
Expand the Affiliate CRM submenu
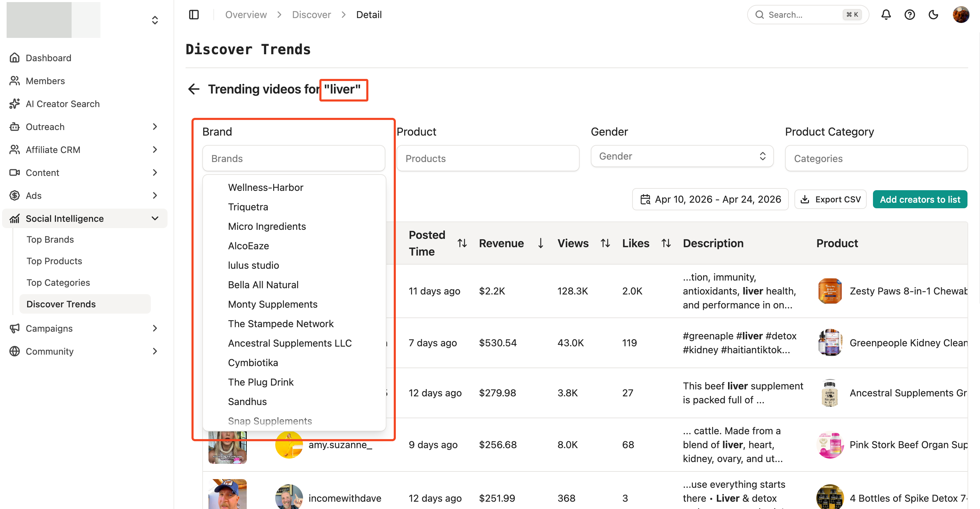[x=155, y=150]
